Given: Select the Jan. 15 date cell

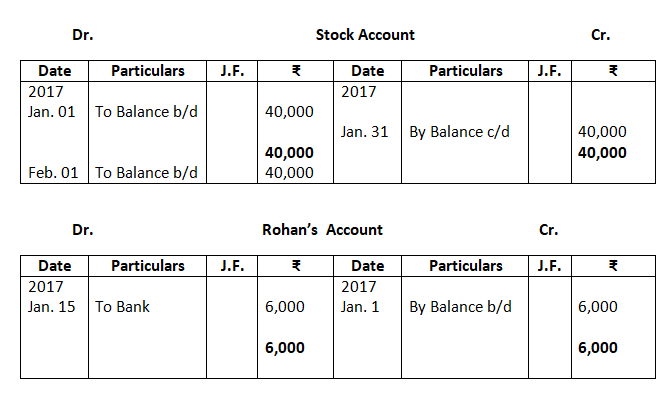Looking at the screenshot, I should (x=52, y=307).
